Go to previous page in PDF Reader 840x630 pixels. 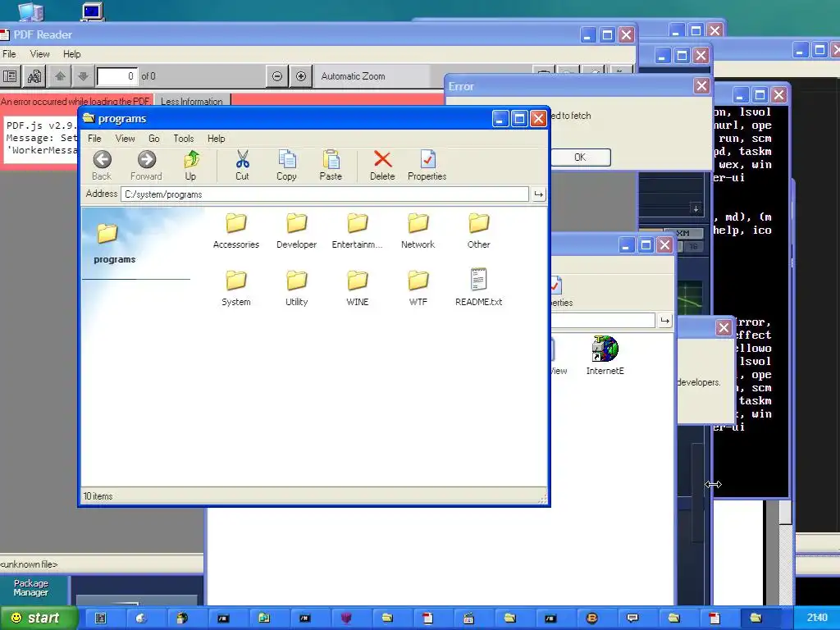[x=60, y=76]
